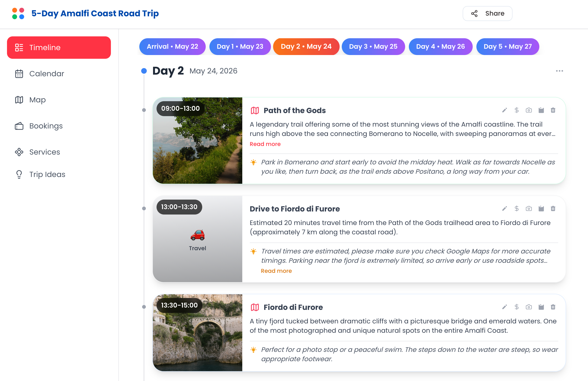588x381 pixels.
Task: Open the Calendar view
Action: click(59, 74)
